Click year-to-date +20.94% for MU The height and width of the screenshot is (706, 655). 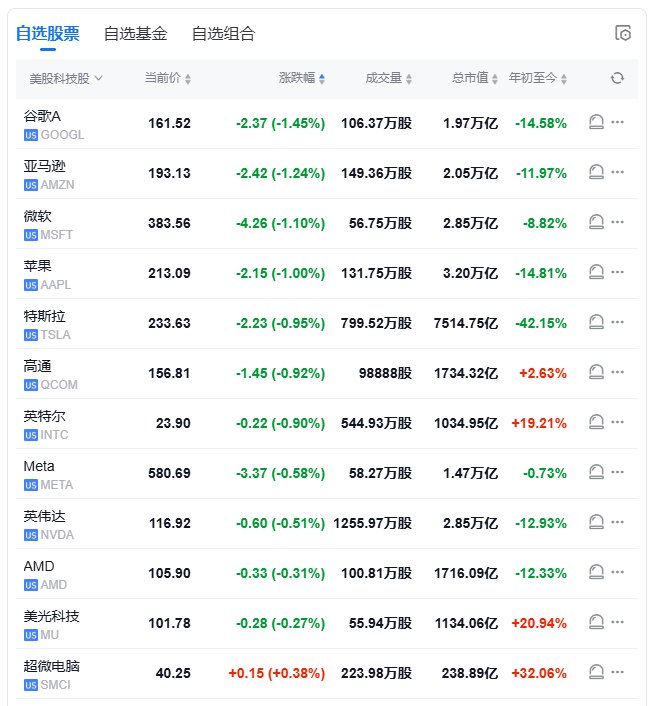tap(539, 623)
